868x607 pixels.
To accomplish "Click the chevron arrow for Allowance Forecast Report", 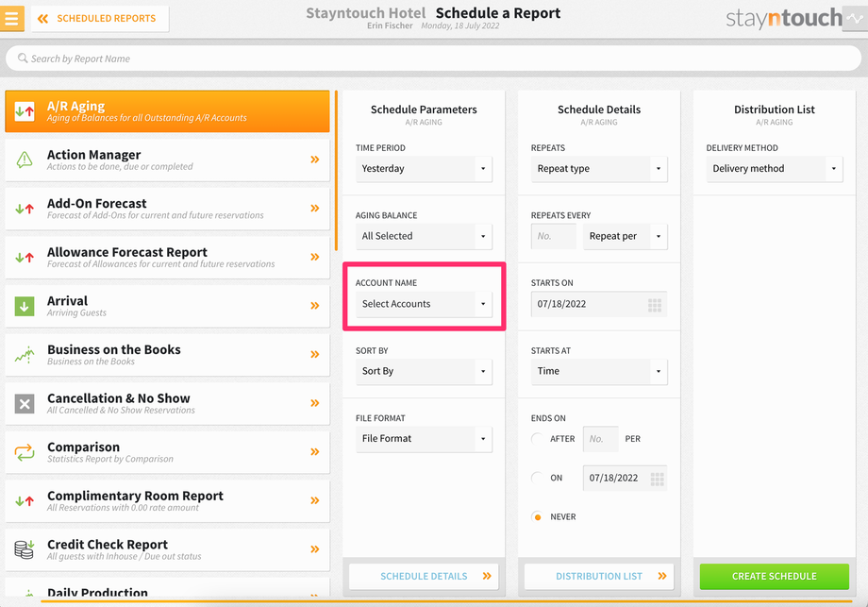I will (315, 257).
